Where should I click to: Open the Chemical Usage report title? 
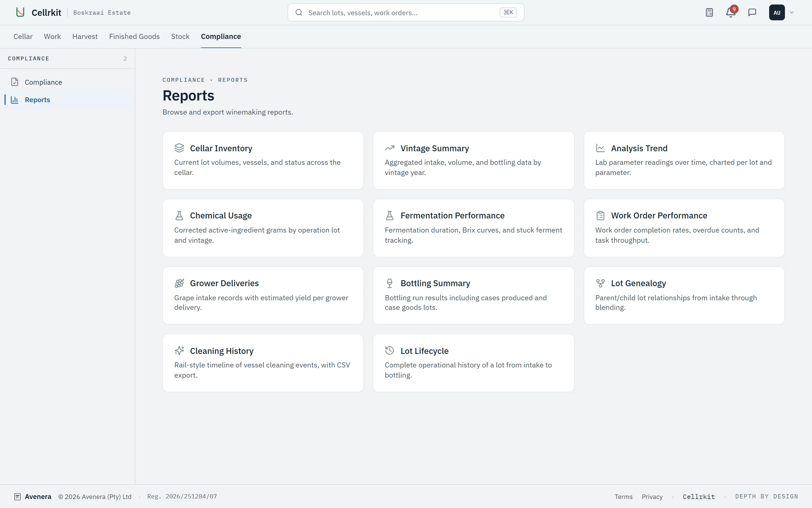point(221,215)
